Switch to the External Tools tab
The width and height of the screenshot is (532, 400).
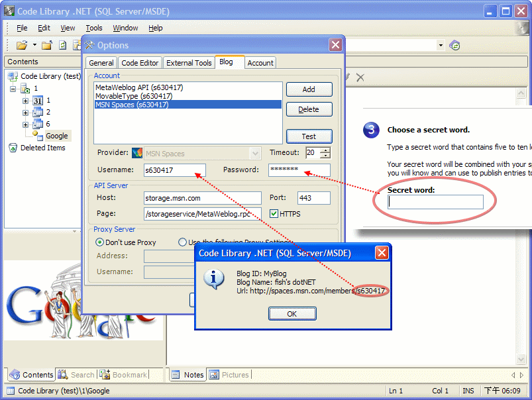pyautogui.click(x=189, y=63)
